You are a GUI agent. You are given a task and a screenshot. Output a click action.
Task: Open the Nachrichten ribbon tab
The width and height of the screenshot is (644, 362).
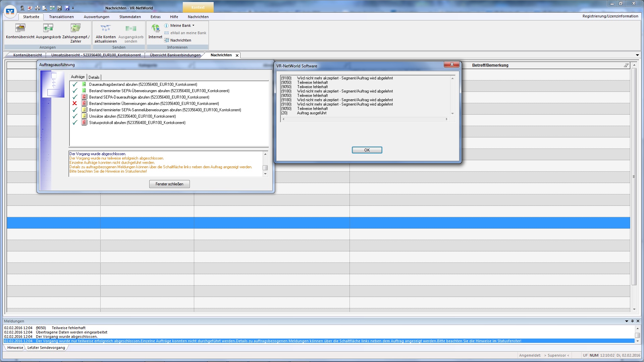(198, 17)
